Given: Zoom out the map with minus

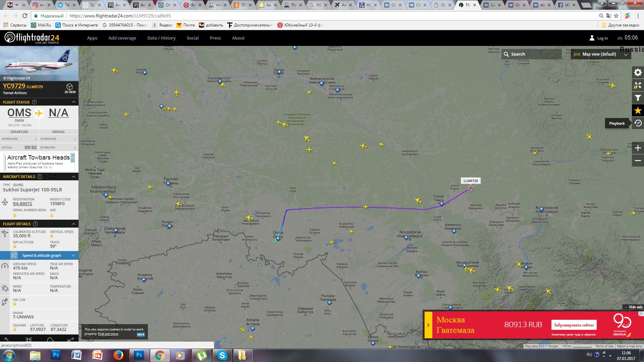Looking at the screenshot, I should point(638,161).
